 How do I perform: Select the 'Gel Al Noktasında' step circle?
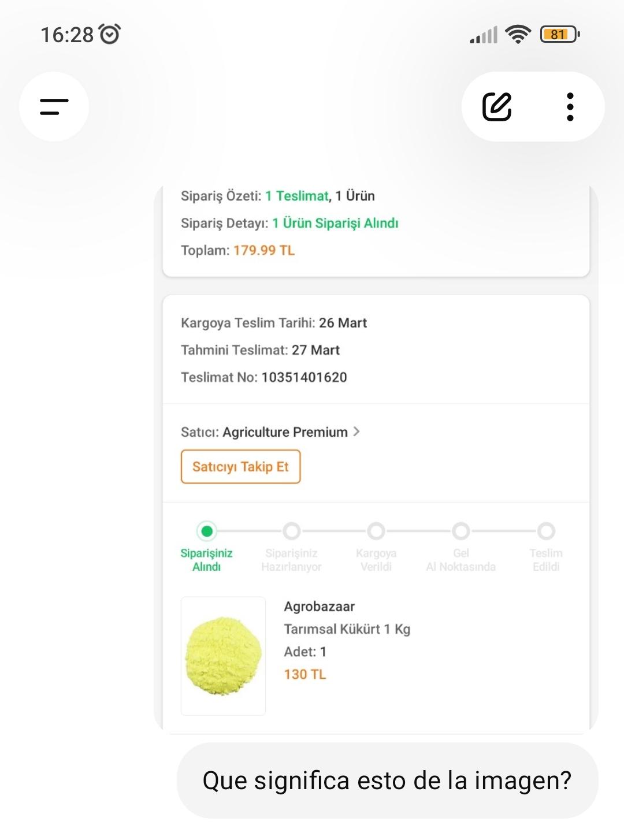[461, 531]
